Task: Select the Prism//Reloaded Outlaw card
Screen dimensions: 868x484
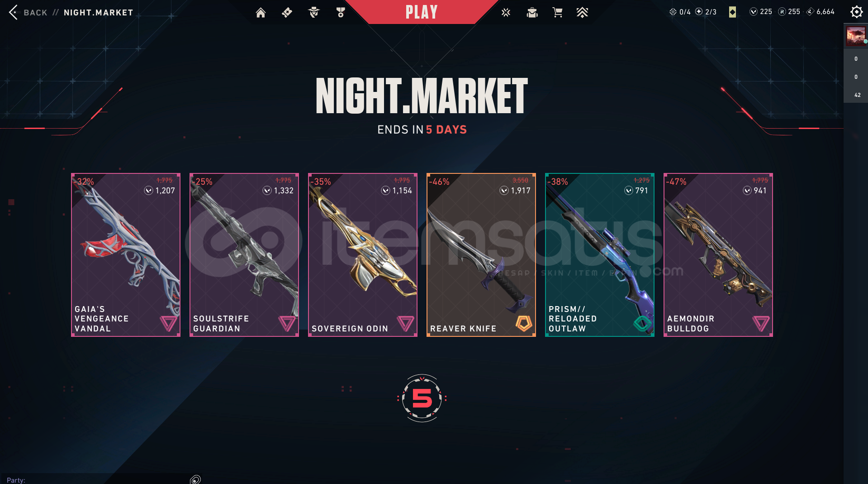Action: point(600,255)
